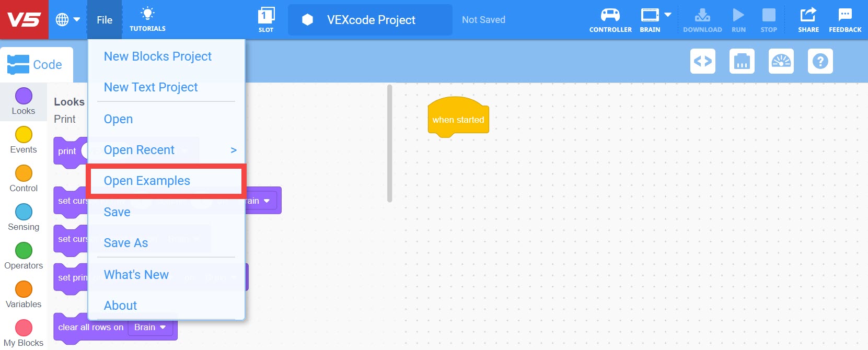Open the File menu
This screenshot has width=868, height=350.
point(104,20)
